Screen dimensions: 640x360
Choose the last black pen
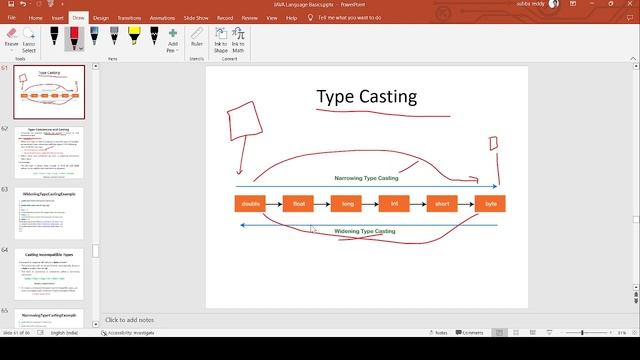[x=154, y=36]
